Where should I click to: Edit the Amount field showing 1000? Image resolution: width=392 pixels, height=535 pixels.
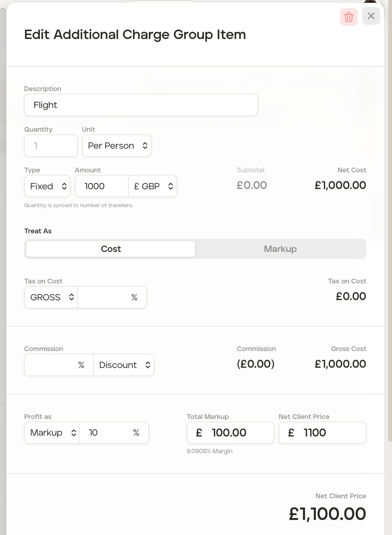click(101, 186)
